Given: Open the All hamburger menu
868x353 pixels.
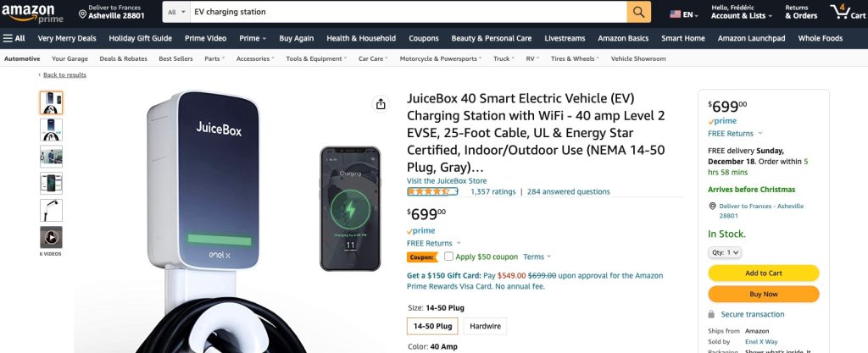Looking at the screenshot, I should 14,38.
